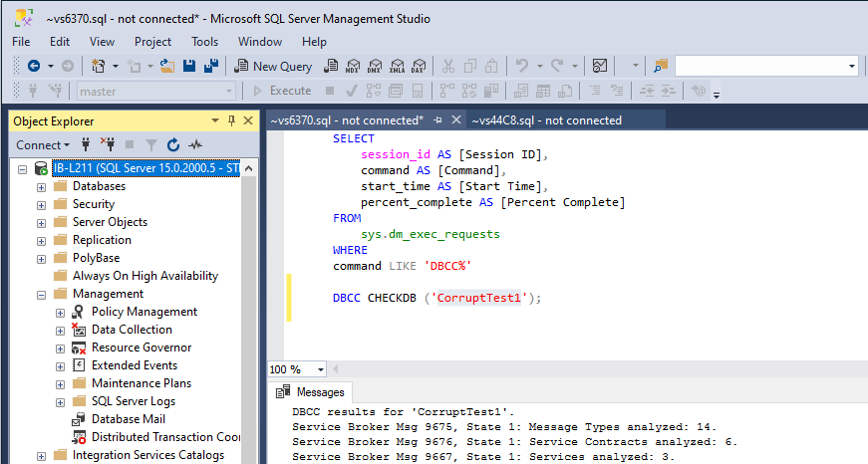
Task: Click the Open File folder icon
Action: click(x=167, y=67)
